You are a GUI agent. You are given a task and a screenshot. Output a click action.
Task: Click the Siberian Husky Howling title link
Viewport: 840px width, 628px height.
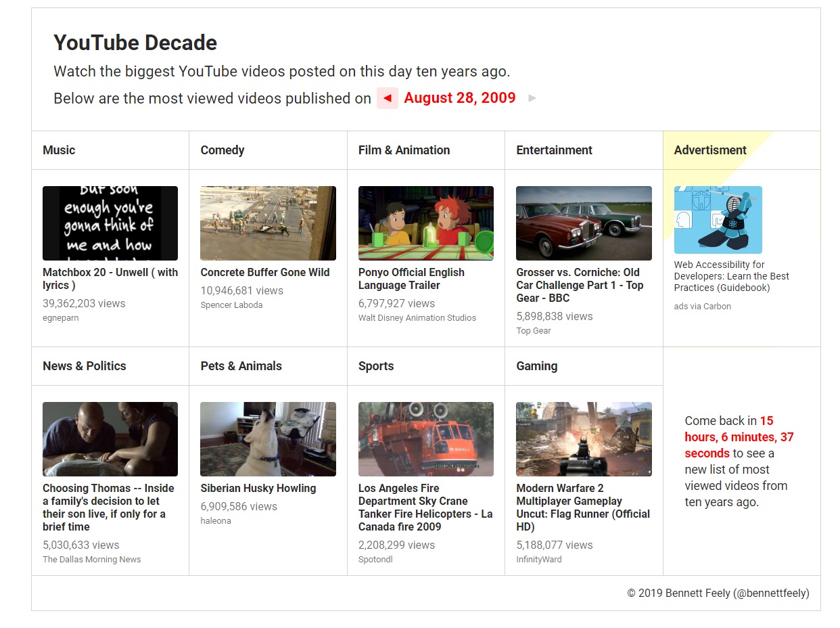tap(258, 488)
